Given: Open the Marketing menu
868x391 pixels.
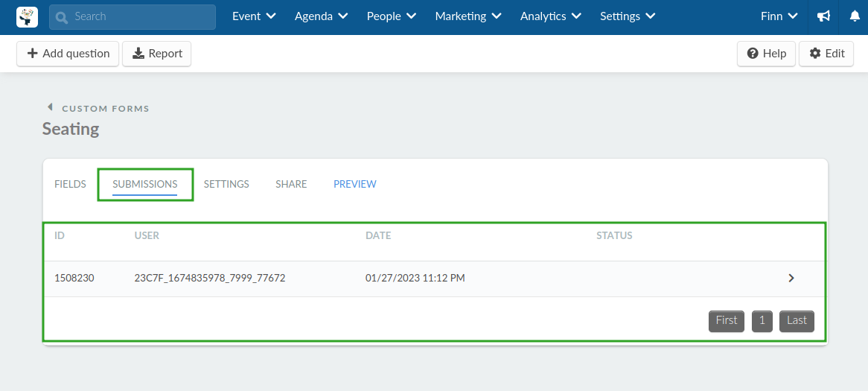Looking at the screenshot, I should [468, 16].
